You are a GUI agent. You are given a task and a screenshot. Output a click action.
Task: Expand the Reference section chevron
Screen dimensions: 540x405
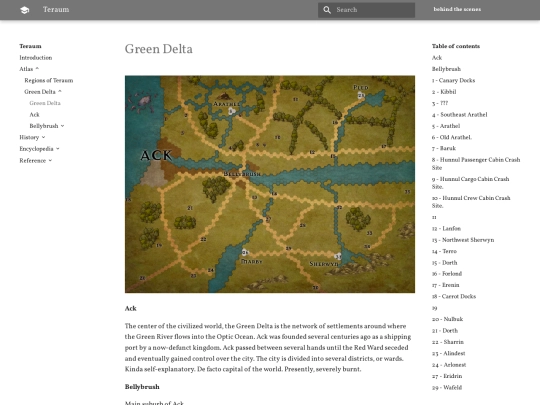(50, 160)
